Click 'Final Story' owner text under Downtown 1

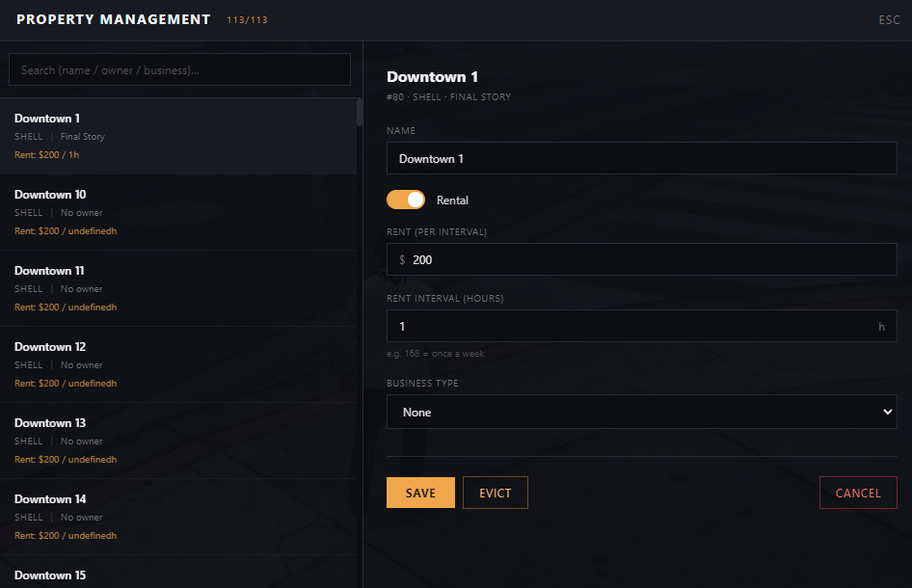[83, 137]
